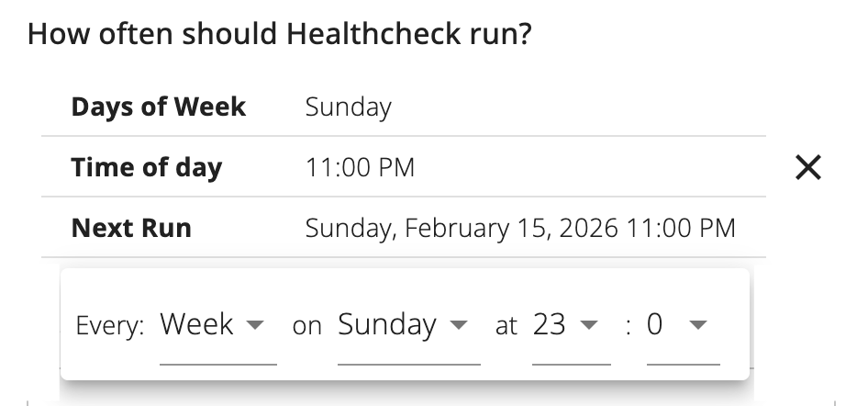Click the colon between hour and minute
The width and height of the screenshot is (868, 406).
click(x=628, y=326)
